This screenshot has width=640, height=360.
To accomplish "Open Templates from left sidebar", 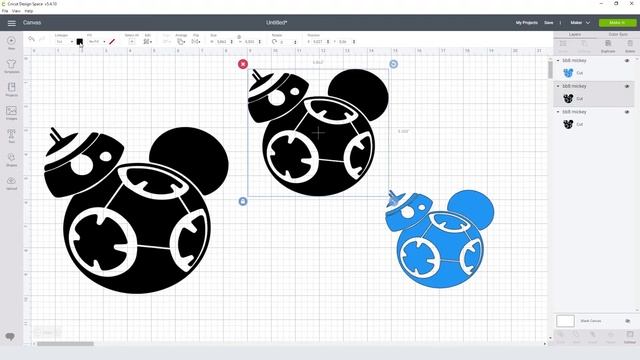I will point(11,66).
